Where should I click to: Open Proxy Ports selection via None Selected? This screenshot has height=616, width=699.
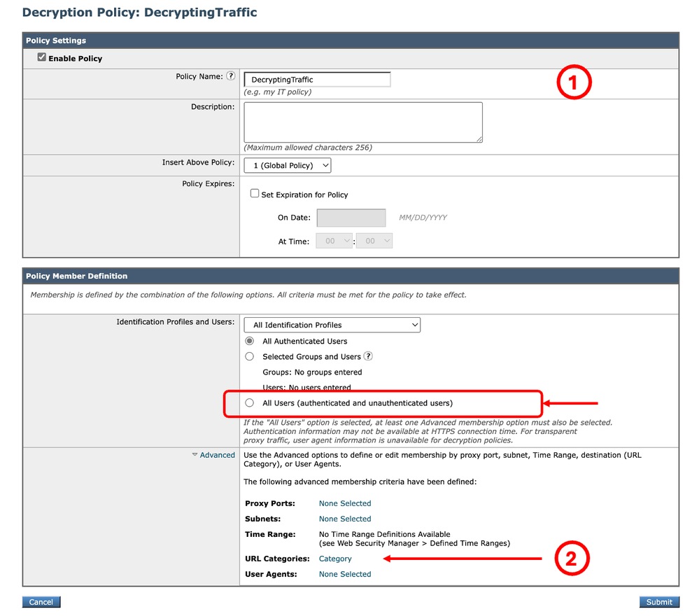pyautogui.click(x=344, y=503)
